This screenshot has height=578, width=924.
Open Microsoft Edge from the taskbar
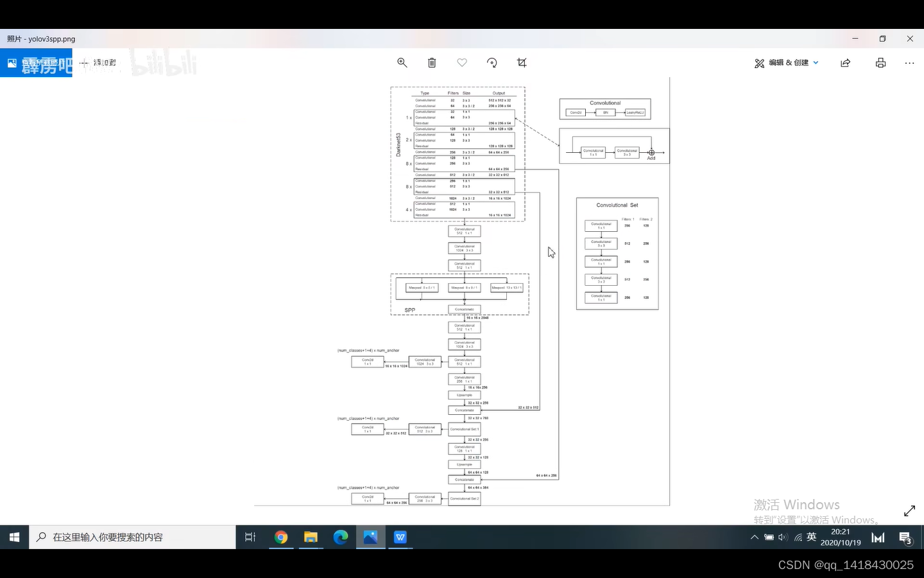pos(341,537)
